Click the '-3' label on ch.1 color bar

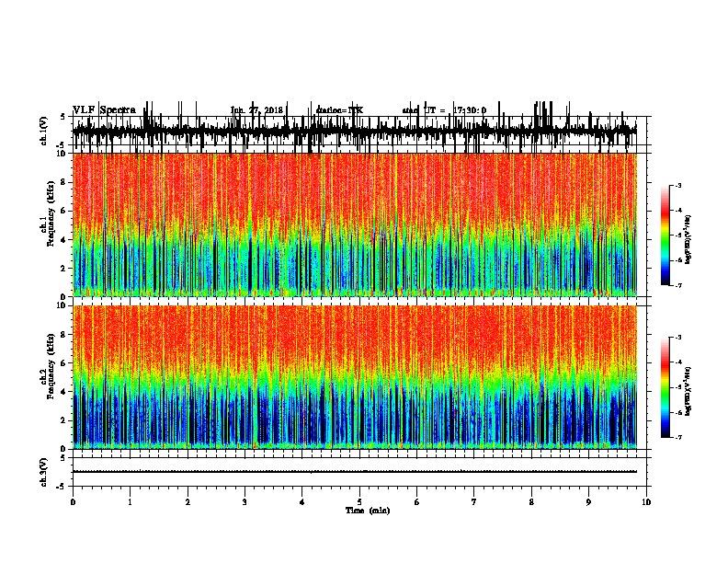point(678,185)
